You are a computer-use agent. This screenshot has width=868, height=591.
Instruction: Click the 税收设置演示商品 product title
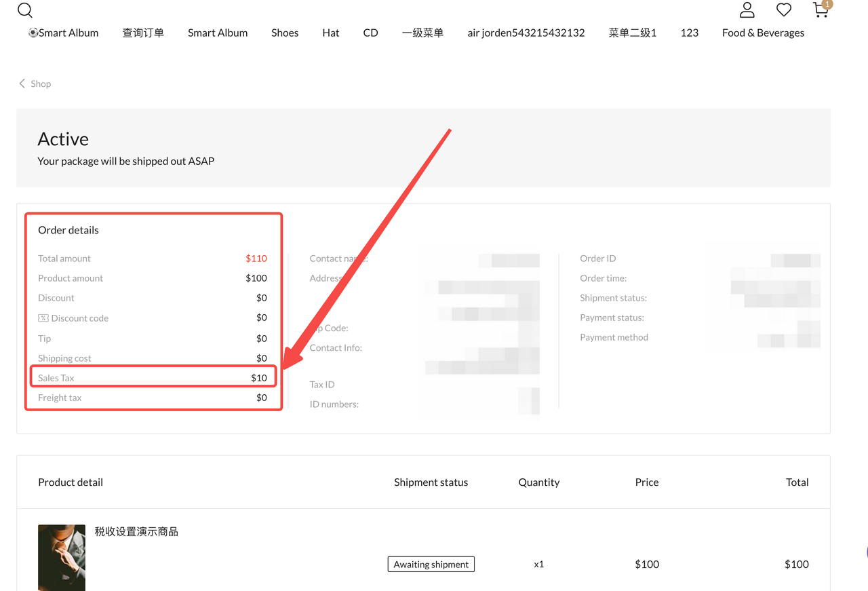pyautogui.click(x=136, y=531)
